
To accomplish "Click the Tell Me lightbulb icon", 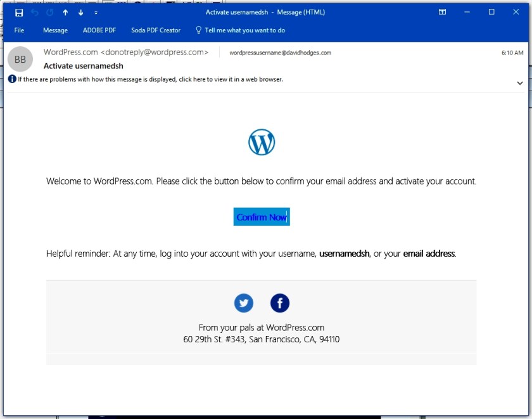I will 198,30.
